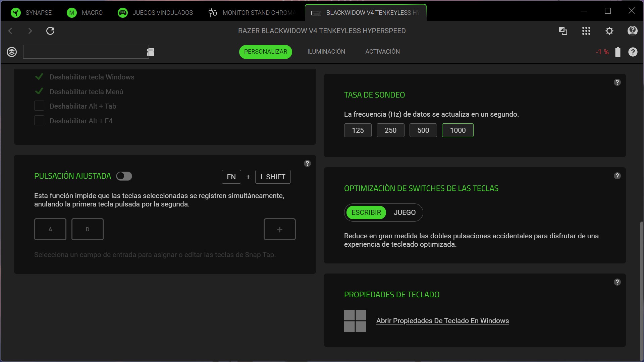
Task: Set polling rate to 125
Action: [x=358, y=130]
